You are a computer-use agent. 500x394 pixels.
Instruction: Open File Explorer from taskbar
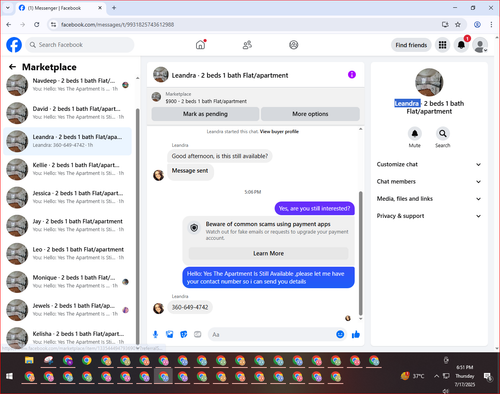(29, 360)
